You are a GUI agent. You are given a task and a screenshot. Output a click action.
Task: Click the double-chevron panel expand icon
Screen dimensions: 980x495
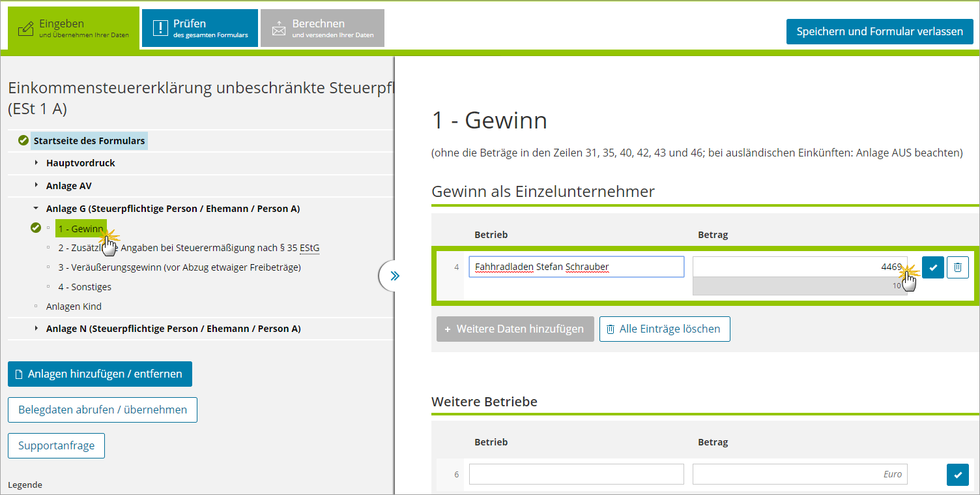394,276
